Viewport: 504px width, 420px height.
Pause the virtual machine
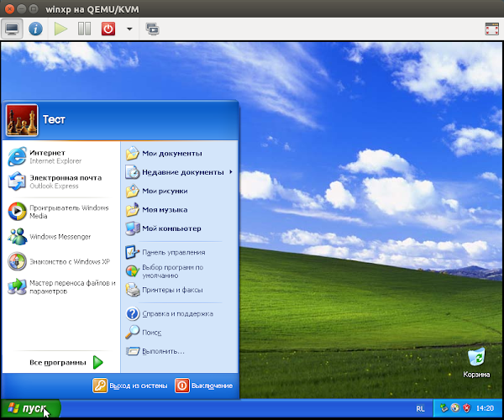(84, 29)
